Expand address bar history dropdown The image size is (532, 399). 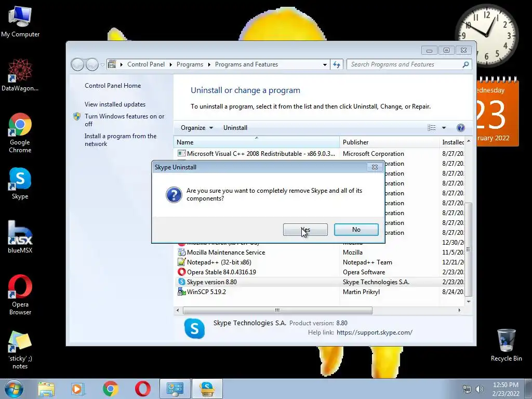325,64
